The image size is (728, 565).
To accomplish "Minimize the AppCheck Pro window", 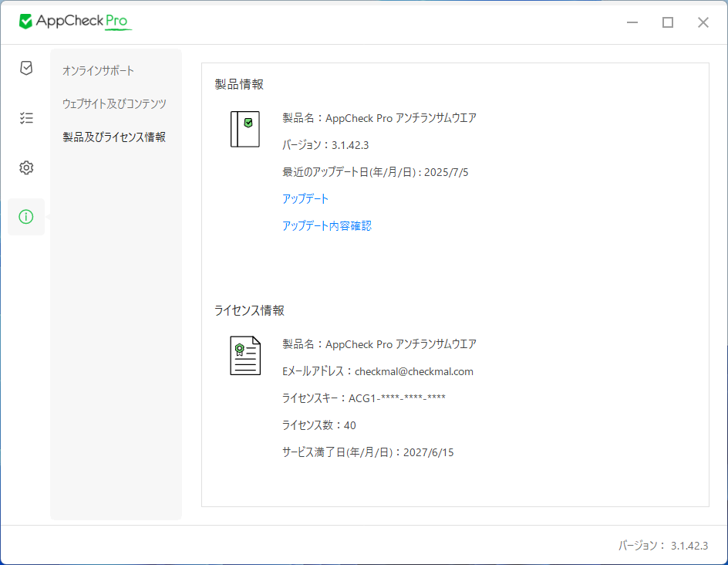I will coord(632,22).
